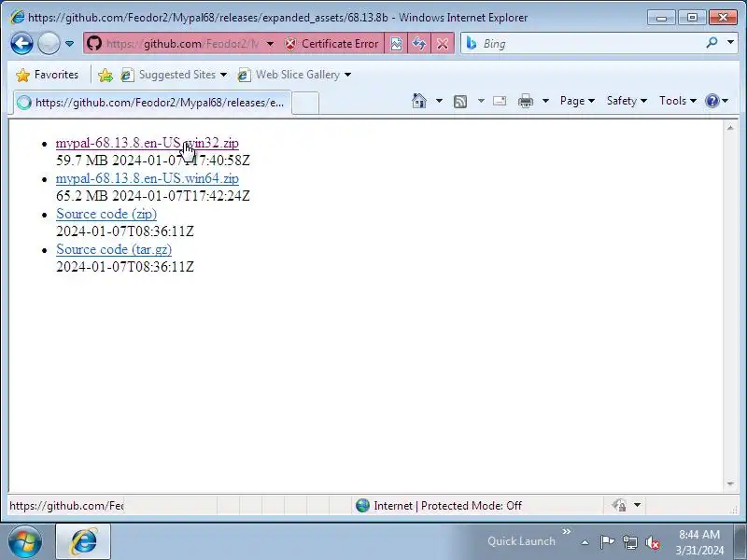Expand Print options dropdown arrow
Image resolution: width=747 pixels, height=560 pixels.
546,101
